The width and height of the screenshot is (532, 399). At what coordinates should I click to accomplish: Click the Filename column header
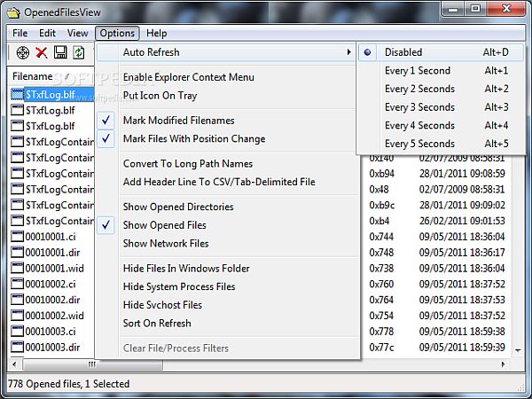coord(51,76)
